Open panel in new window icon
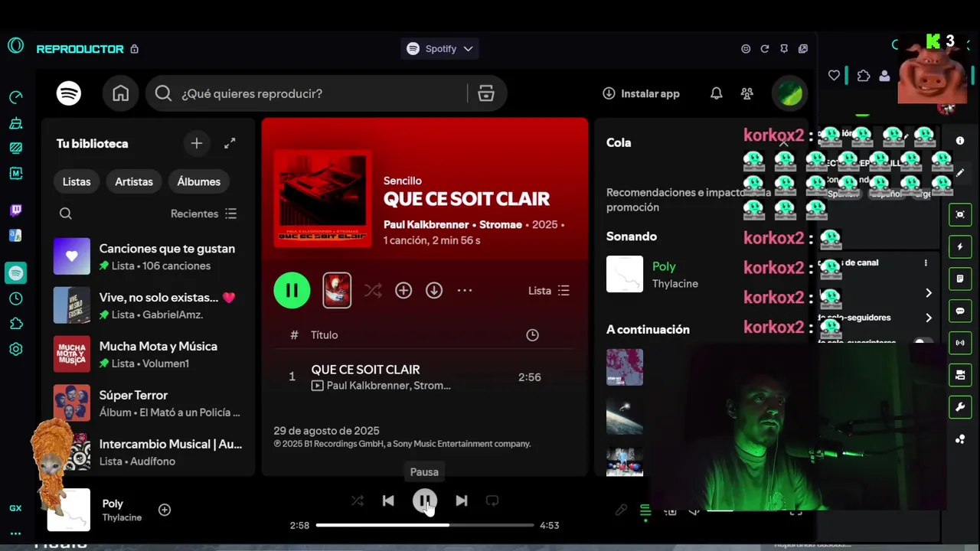This screenshot has height=551, width=980. pos(802,48)
